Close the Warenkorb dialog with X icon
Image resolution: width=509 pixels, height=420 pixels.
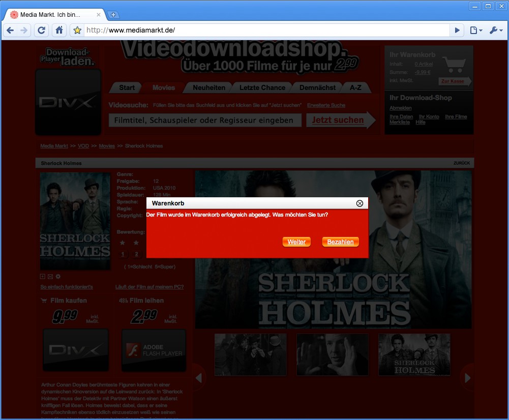click(x=360, y=203)
